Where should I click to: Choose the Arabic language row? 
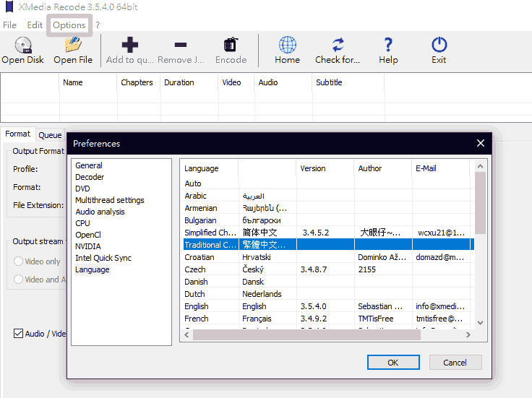click(x=328, y=196)
